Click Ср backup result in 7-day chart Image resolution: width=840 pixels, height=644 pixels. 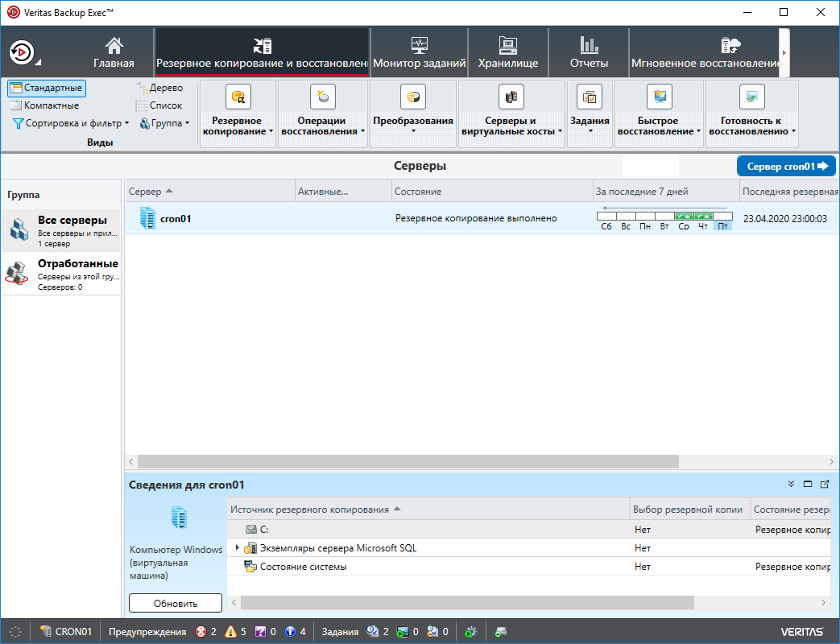684,217
